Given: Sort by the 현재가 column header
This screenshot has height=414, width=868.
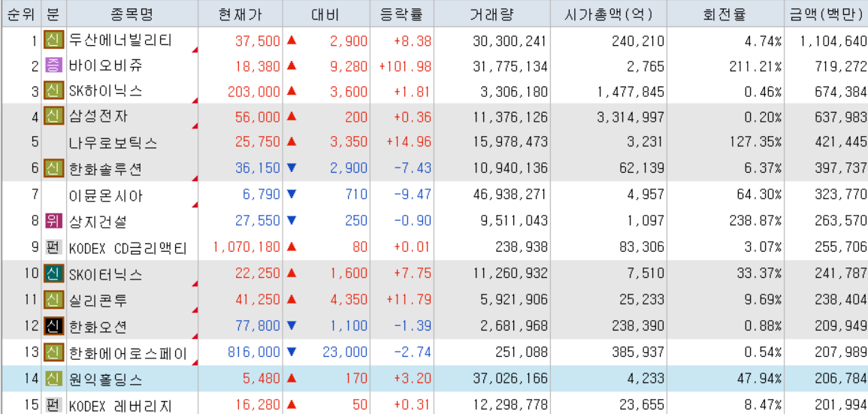Looking at the screenshot, I should (240, 14).
